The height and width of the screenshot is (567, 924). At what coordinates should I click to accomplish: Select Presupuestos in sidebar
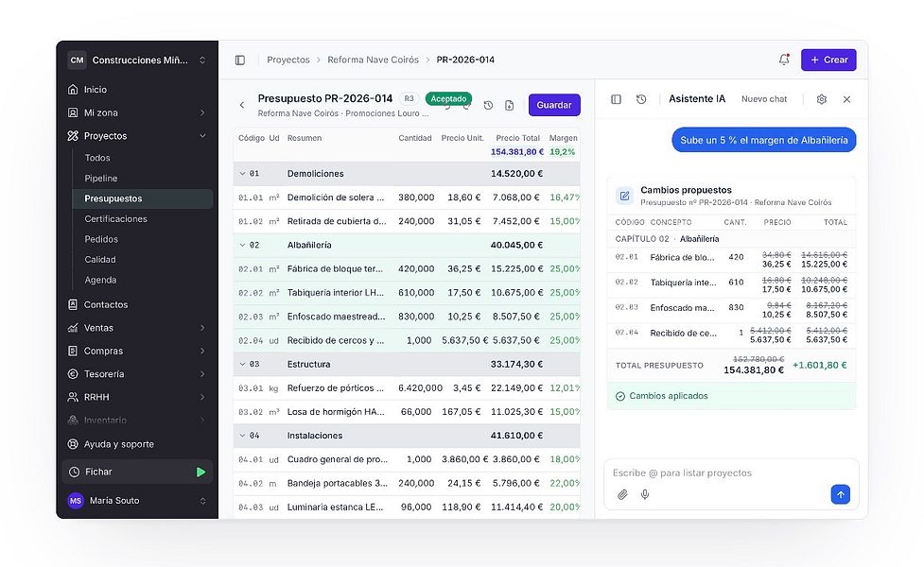click(x=142, y=198)
